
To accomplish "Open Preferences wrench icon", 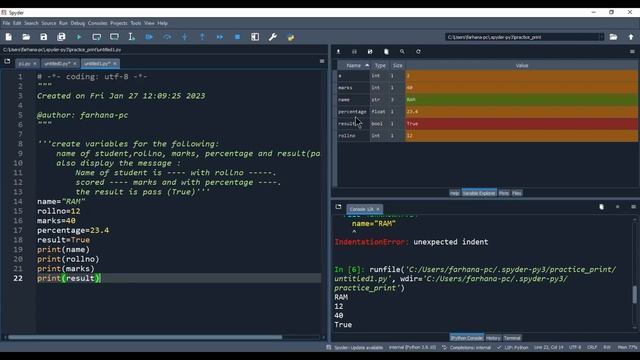I will pos(273,37).
